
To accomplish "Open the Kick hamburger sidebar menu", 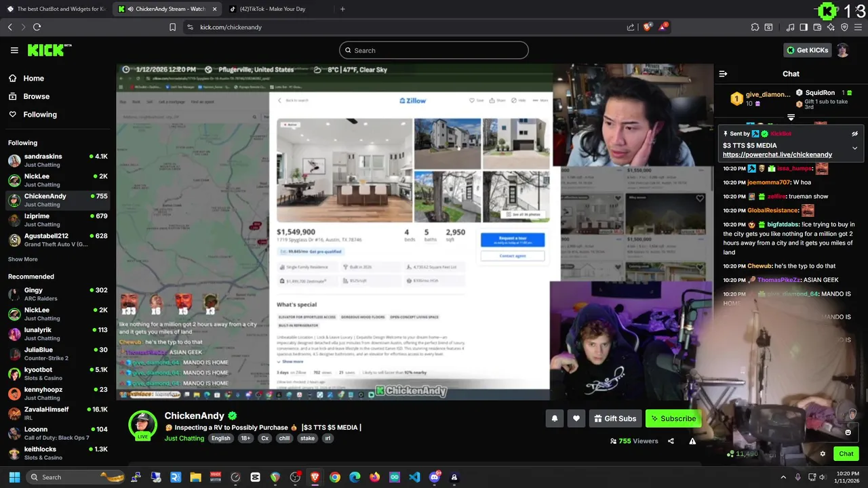I will [x=14, y=50].
